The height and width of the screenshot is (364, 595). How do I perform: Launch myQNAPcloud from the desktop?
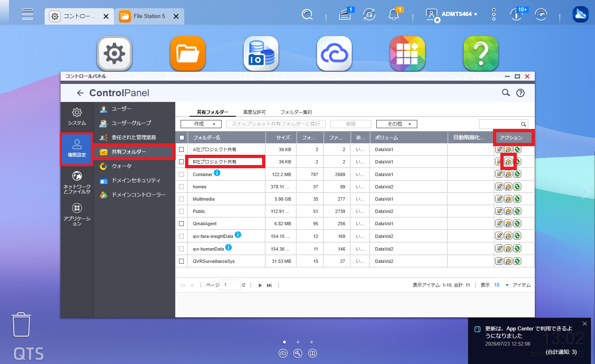(334, 54)
